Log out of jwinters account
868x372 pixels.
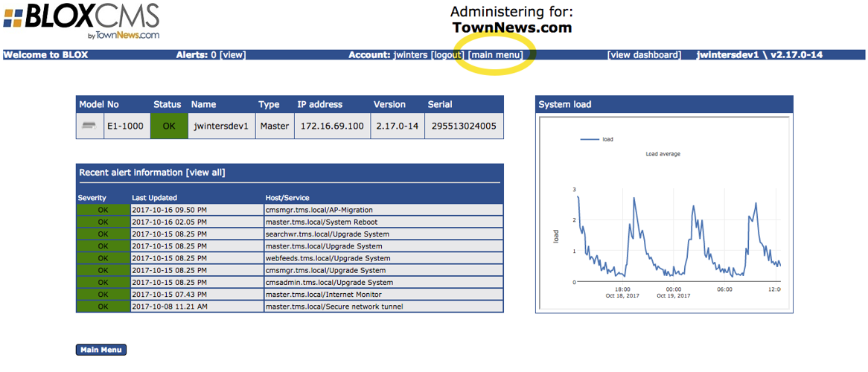point(447,55)
